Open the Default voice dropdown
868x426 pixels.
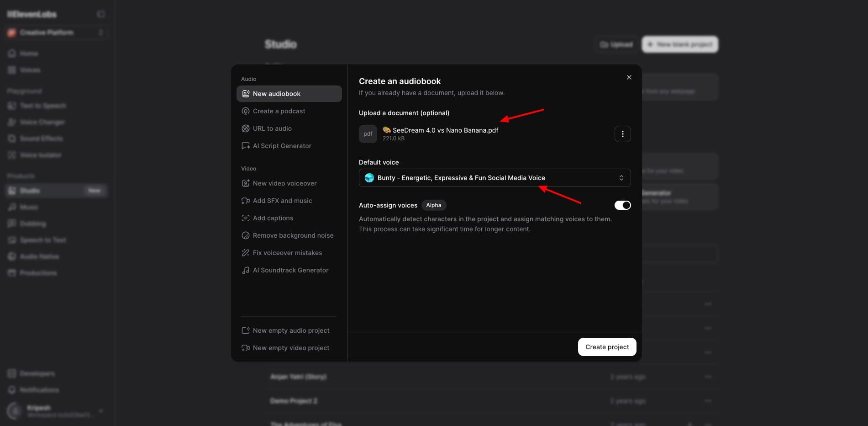coord(494,178)
